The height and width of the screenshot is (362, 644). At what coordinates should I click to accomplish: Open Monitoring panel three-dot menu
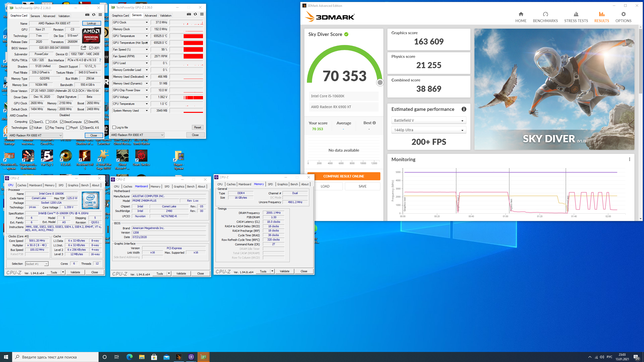pyautogui.click(x=629, y=159)
